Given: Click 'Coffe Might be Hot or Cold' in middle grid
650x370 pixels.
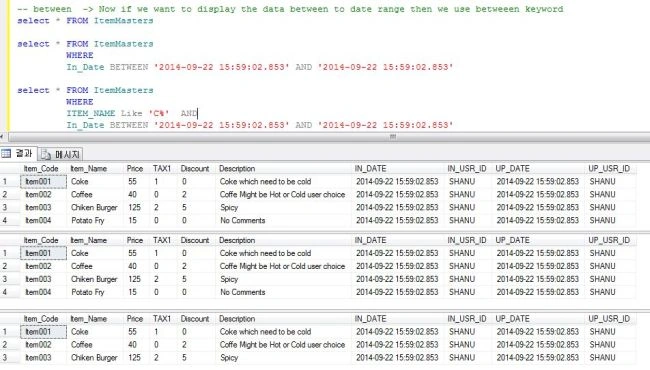Looking at the screenshot, I should coord(282,266).
